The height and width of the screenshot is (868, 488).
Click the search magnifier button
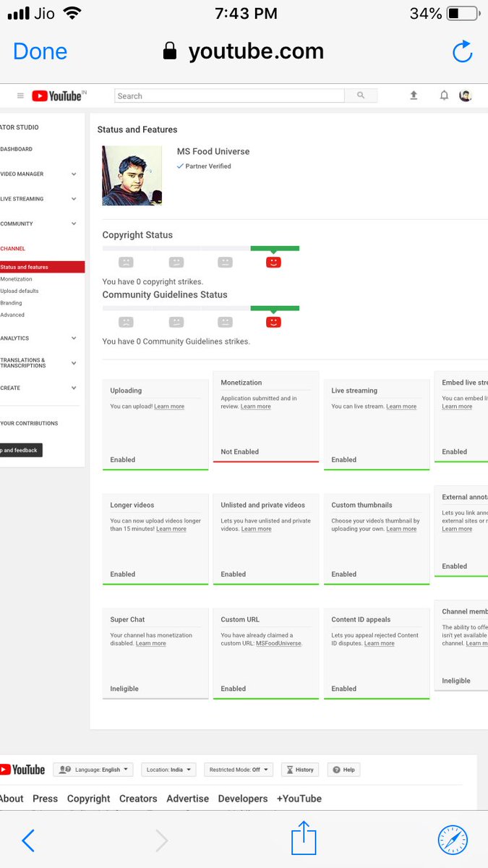[x=361, y=95]
